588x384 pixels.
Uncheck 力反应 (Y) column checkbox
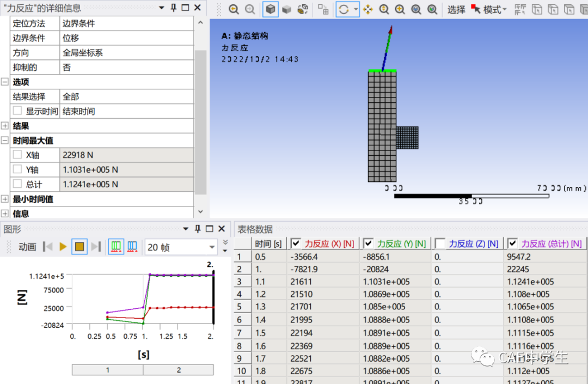pos(368,243)
